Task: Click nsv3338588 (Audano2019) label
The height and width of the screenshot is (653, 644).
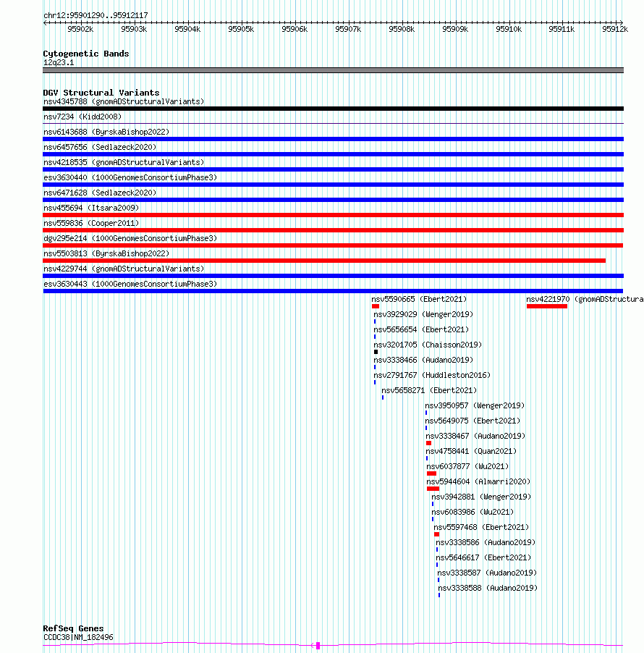Action: 488,588
